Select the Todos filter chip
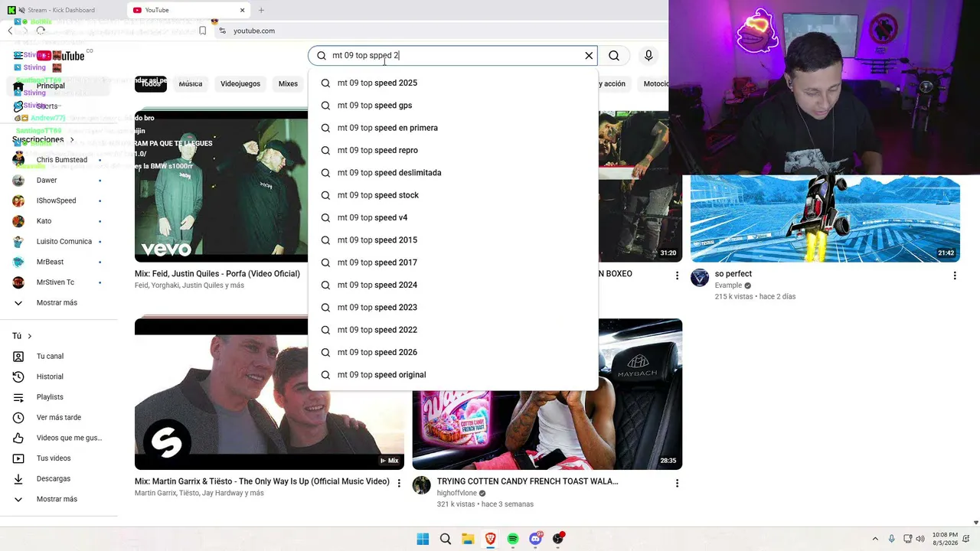This screenshot has height=551, width=980. coord(151,83)
